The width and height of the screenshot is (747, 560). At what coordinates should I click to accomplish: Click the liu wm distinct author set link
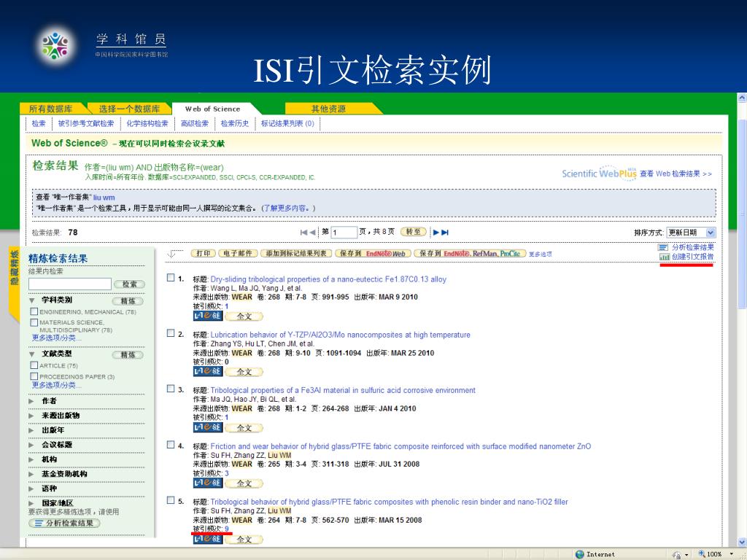coord(104,197)
